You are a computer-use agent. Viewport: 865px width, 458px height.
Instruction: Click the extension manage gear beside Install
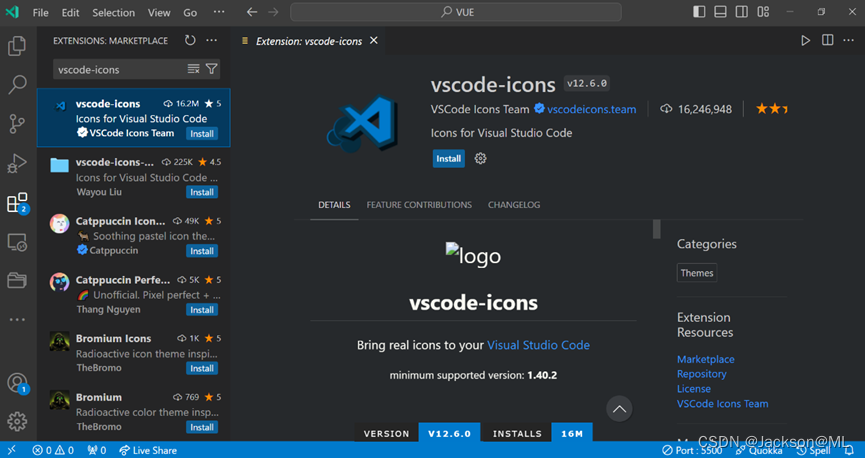coord(480,159)
